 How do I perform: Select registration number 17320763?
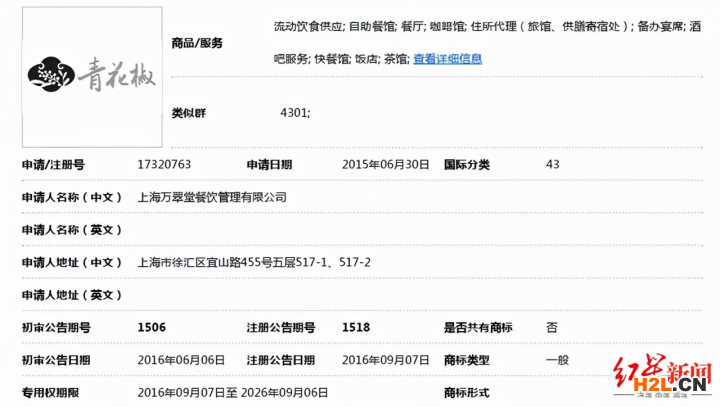164,164
